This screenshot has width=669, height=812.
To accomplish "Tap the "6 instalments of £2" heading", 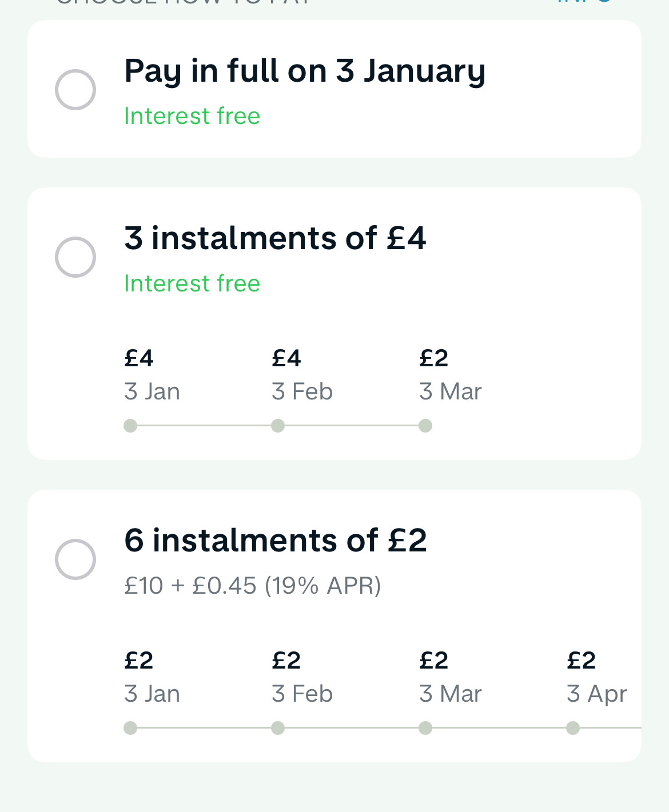I will [275, 541].
